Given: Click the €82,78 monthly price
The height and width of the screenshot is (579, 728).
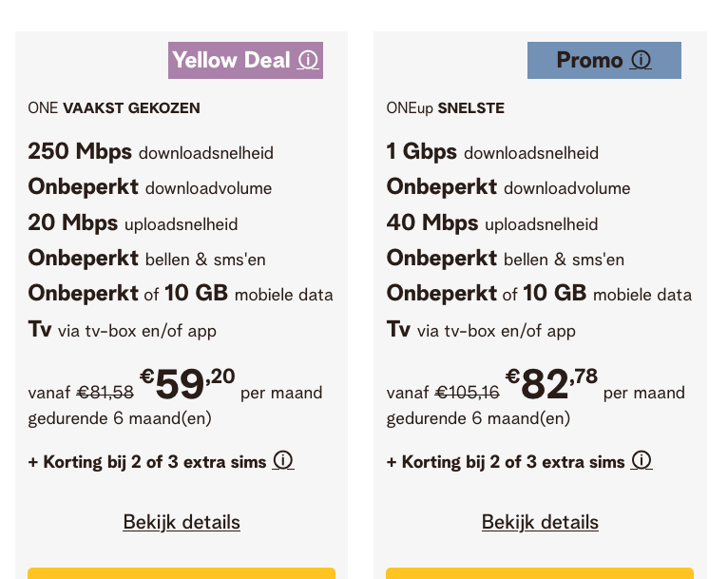Looking at the screenshot, I should [551, 384].
